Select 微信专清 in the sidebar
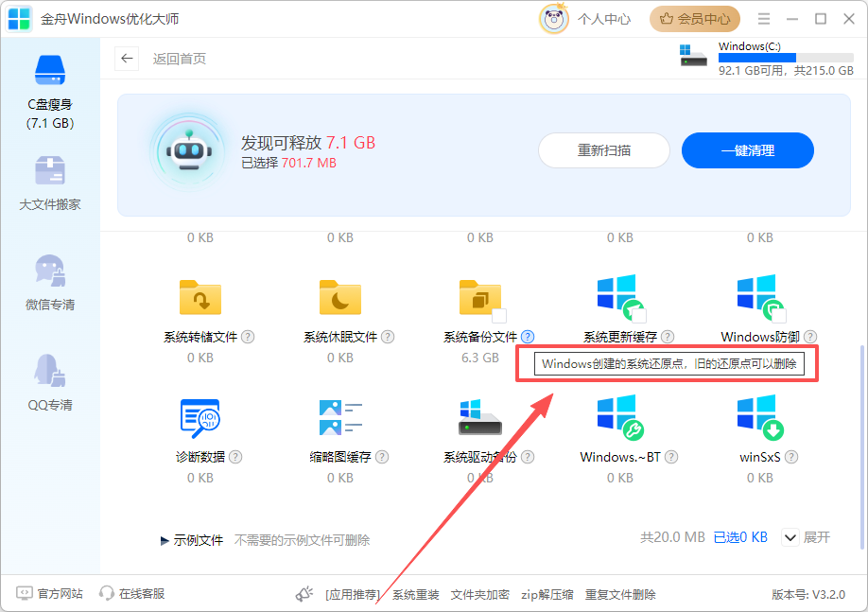 point(50,283)
